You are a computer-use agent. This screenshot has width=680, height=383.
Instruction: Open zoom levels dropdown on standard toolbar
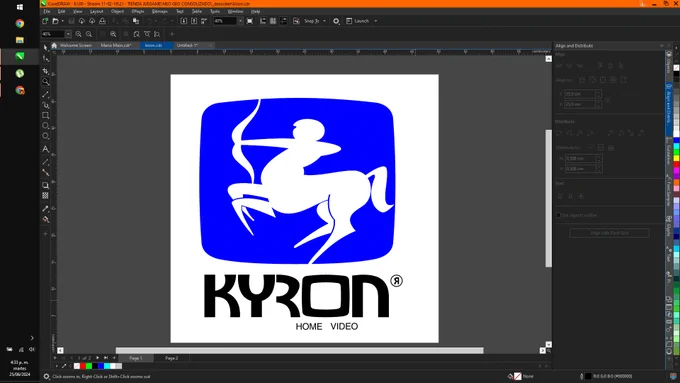240,21
